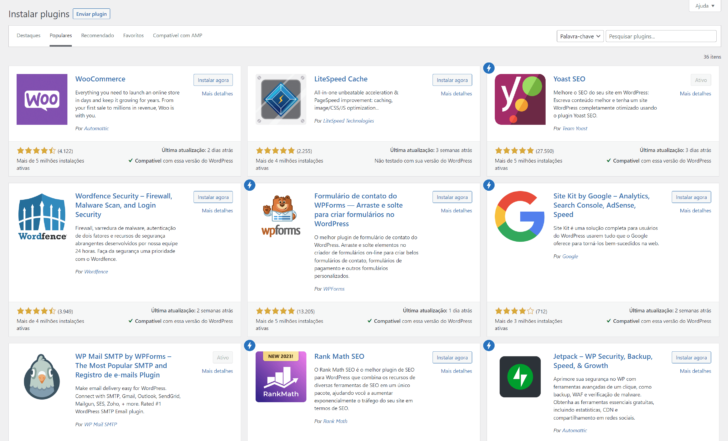Viewport: 728px width, 441px height.
Task: Open the Recomendado tab
Action: tap(98, 35)
